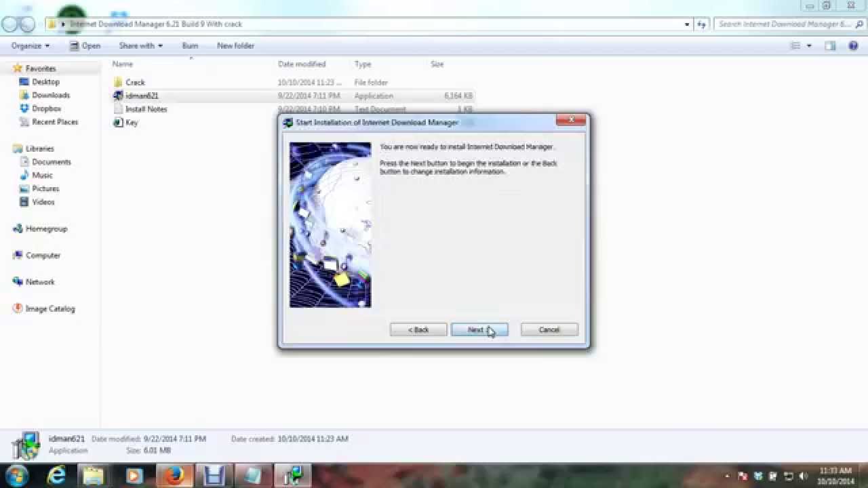Viewport: 868px width, 488px height.
Task: Click the Crack folder icon
Action: [118, 83]
